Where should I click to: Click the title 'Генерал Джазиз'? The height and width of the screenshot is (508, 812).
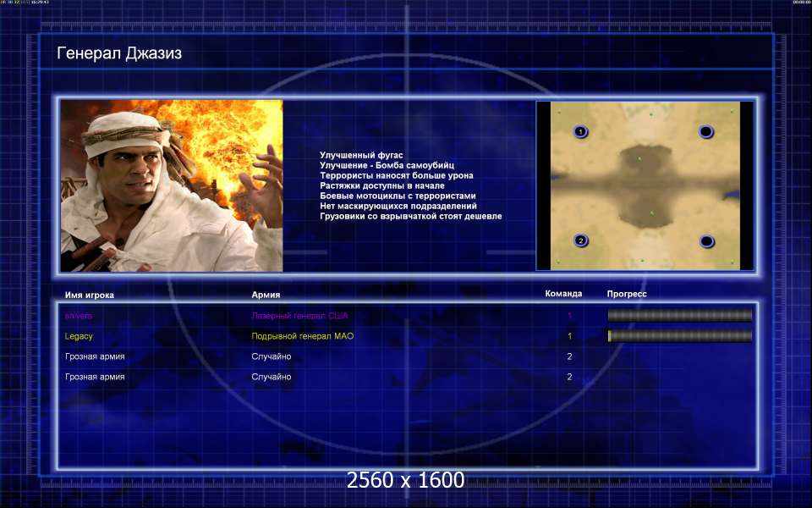coord(119,53)
